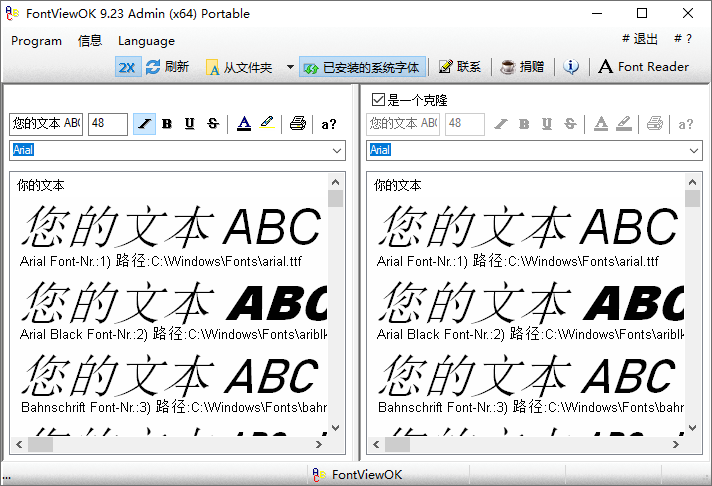Open the blue info icon
This screenshot has width=712, height=486.
tap(571, 67)
